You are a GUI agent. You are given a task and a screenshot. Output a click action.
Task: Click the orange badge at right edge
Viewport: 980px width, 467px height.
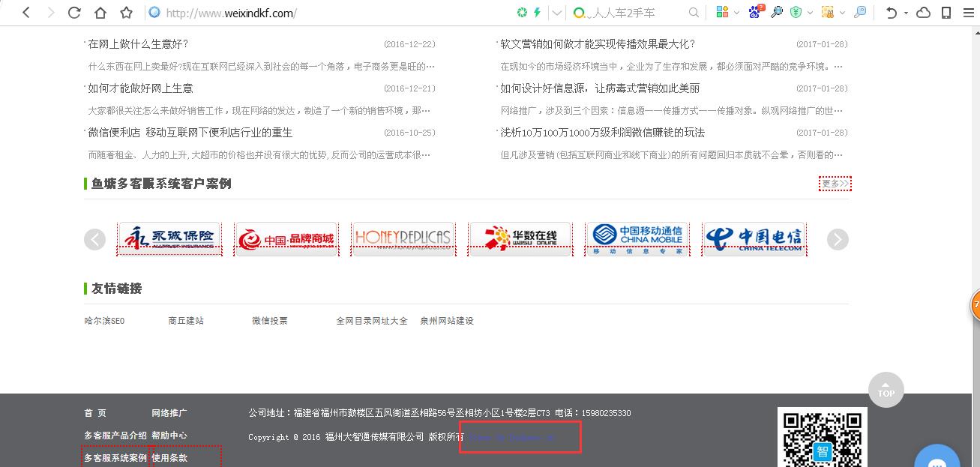tap(976, 305)
